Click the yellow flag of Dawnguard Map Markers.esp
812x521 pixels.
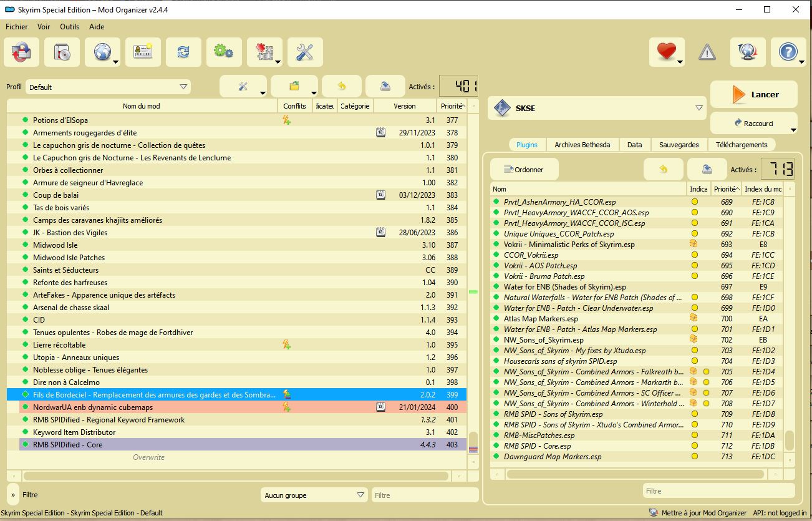pyautogui.click(x=694, y=456)
